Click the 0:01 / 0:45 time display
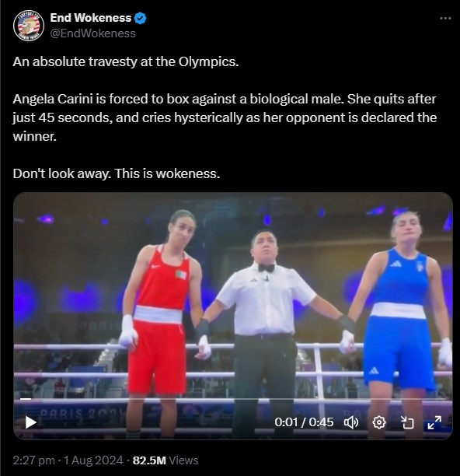Viewport: 460px width, 476px height. 304,422
